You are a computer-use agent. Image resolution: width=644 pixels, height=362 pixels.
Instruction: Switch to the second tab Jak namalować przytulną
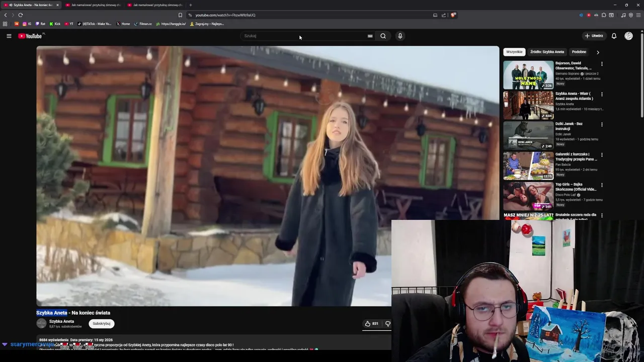coord(93,5)
